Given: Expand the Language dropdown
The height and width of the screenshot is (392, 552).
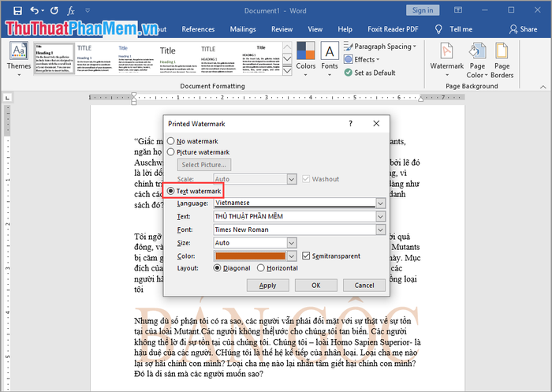Looking at the screenshot, I should 380,203.
